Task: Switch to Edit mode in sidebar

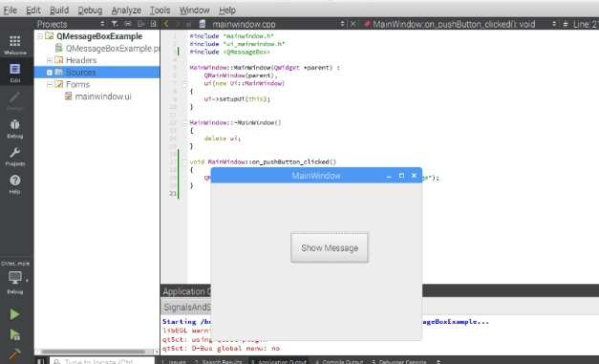Action: [x=15, y=73]
